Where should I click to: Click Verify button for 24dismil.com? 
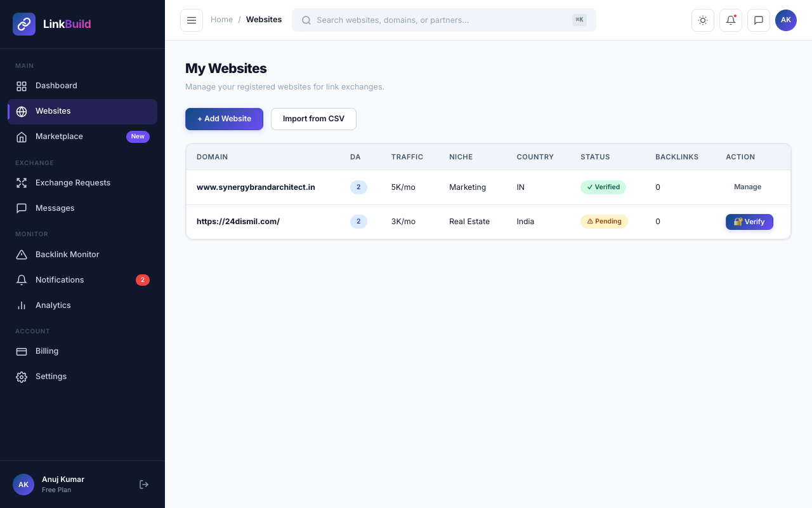click(749, 222)
